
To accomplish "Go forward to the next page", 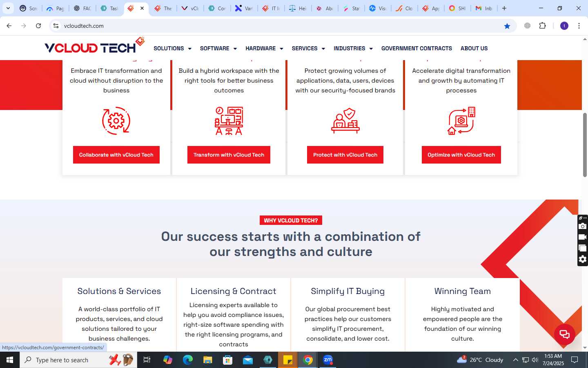I will 24,26.
